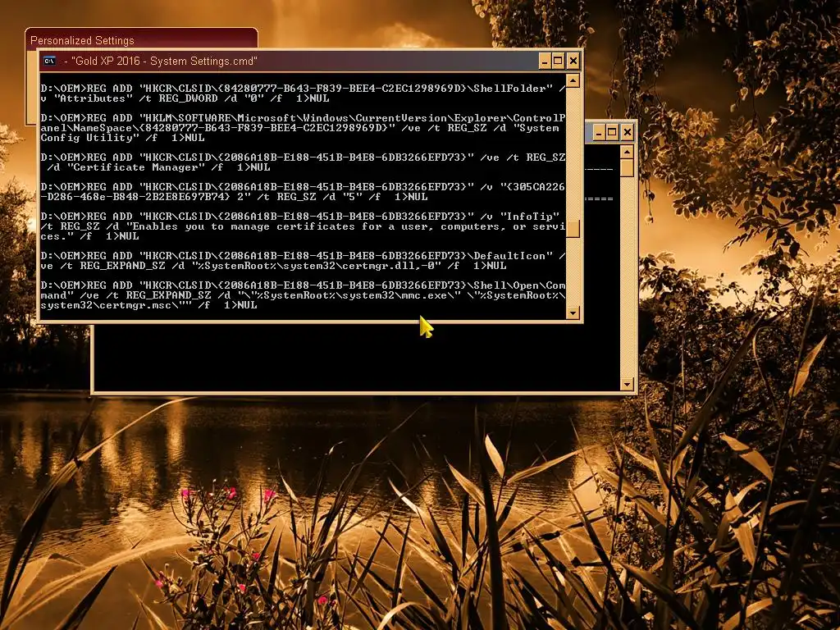Click the "Config Utility" text in the console
Viewport: 840px width, 630px height.
pyautogui.click(x=87, y=138)
